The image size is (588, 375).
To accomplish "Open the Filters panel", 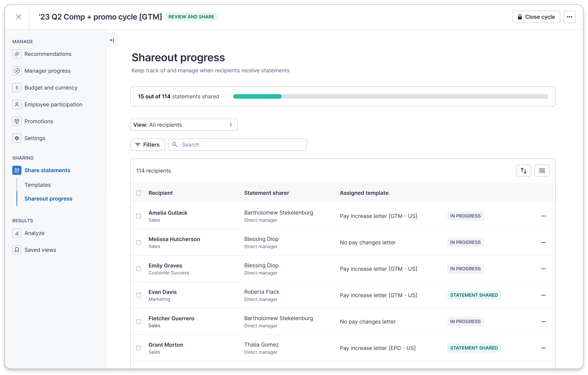I will click(x=147, y=144).
